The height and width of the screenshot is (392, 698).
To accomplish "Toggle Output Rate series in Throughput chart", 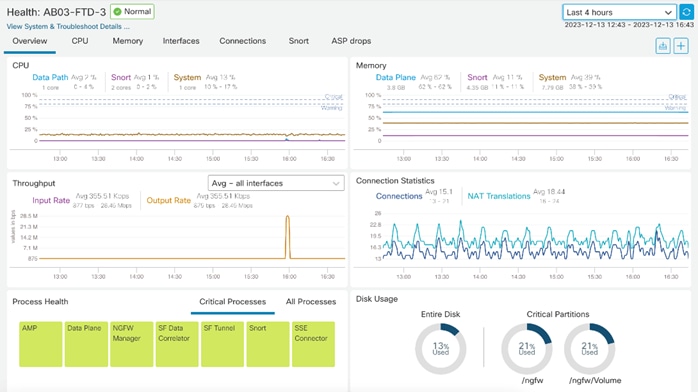I will click(x=168, y=200).
